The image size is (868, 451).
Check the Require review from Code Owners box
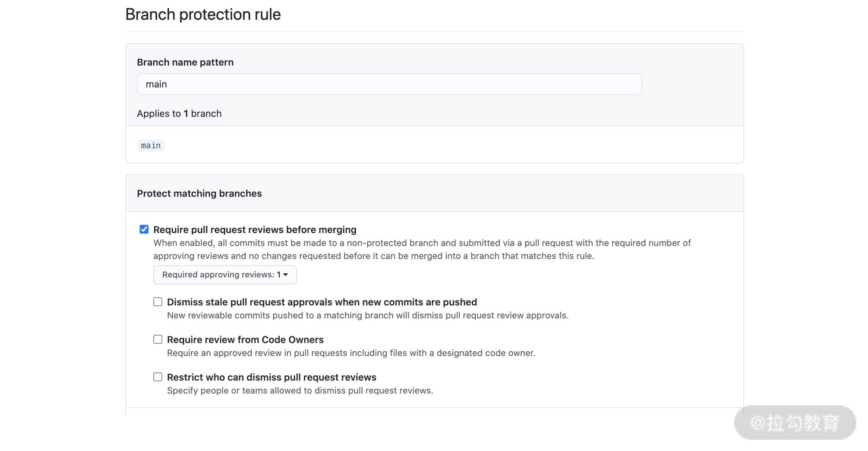158,339
